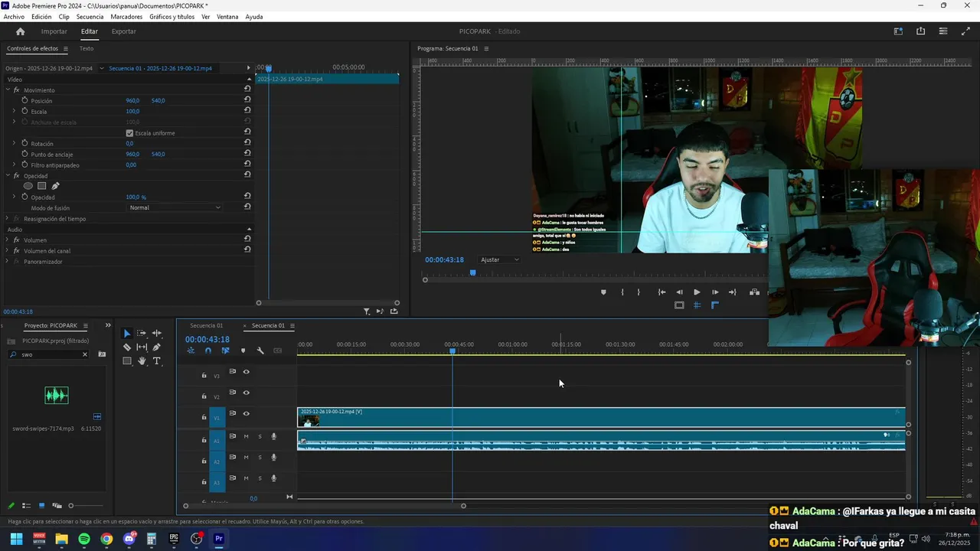980x551 pixels.
Task: Expand the Rotación property
Action: (x=14, y=143)
